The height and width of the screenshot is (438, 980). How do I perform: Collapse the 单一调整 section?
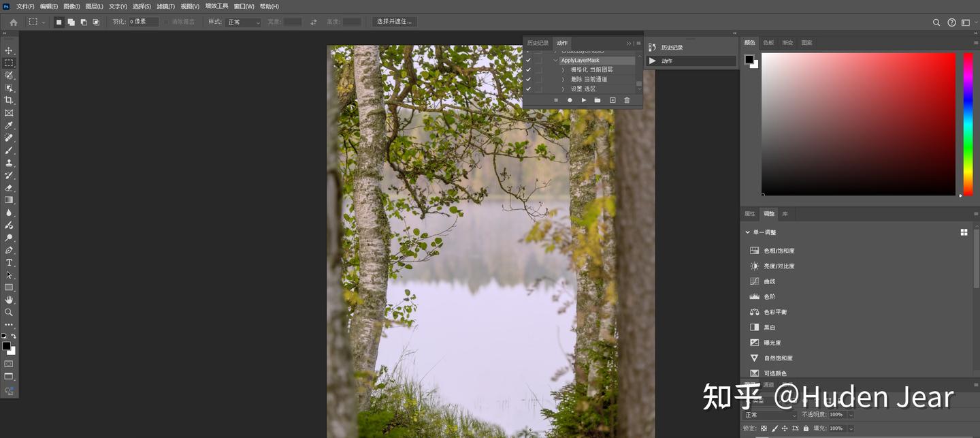click(747, 232)
